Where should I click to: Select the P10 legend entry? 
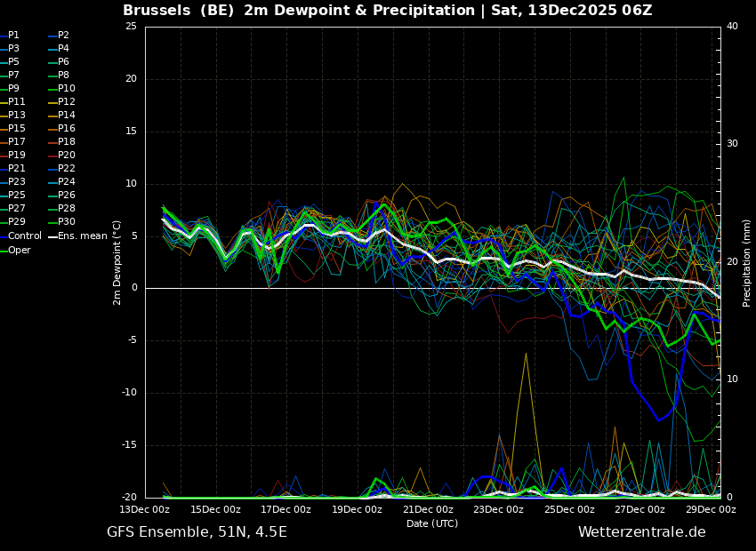[x=67, y=89]
